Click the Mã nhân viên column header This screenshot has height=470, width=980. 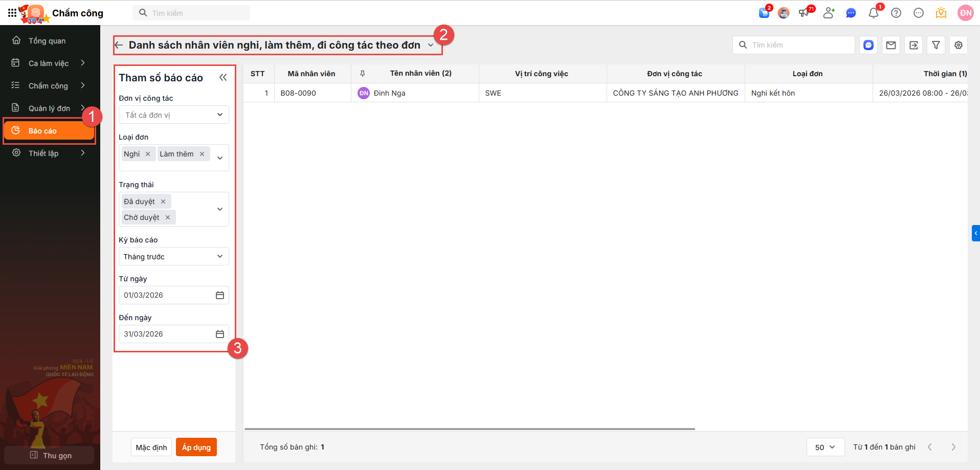(311, 74)
